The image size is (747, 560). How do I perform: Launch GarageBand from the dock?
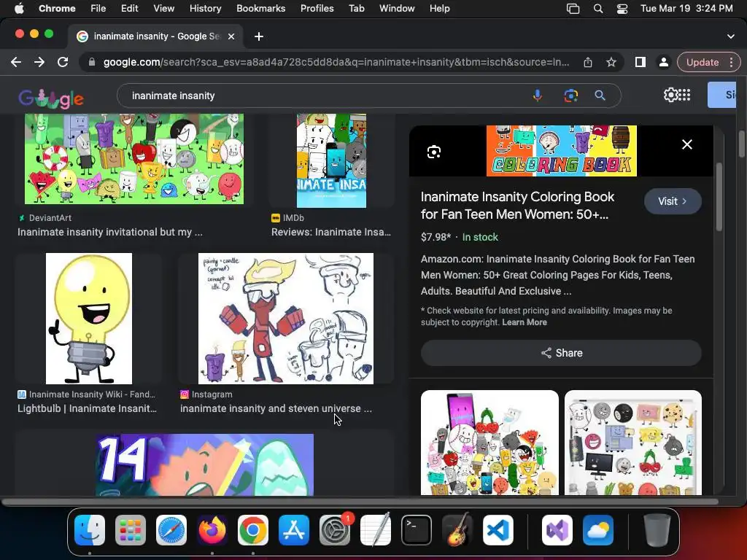point(457,530)
